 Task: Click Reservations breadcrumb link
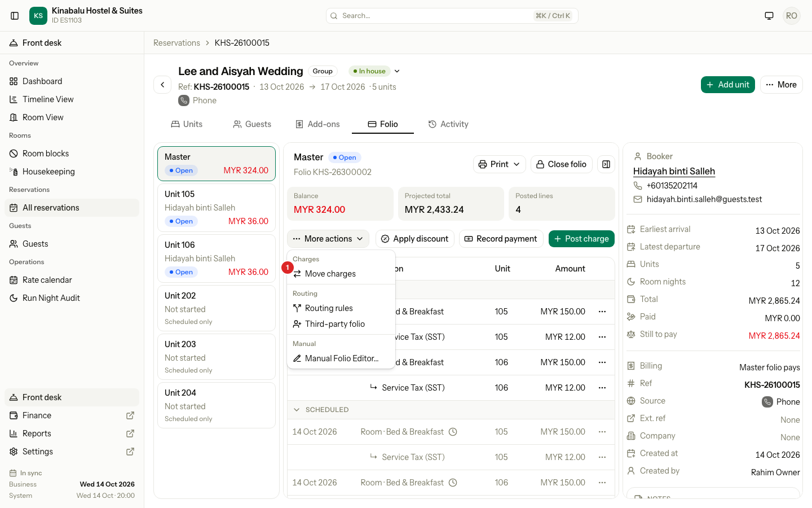pos(176,43)
